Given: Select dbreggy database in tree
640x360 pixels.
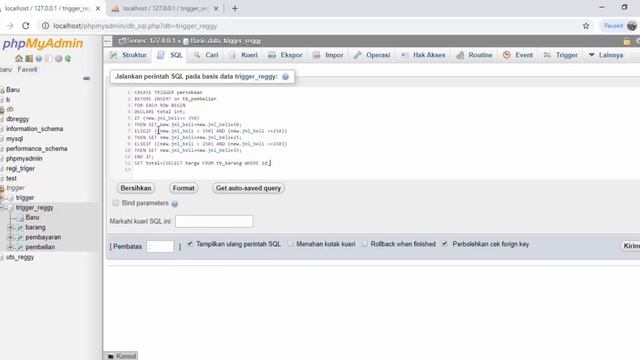Looking at the screenshot, I should click(18, 119).
